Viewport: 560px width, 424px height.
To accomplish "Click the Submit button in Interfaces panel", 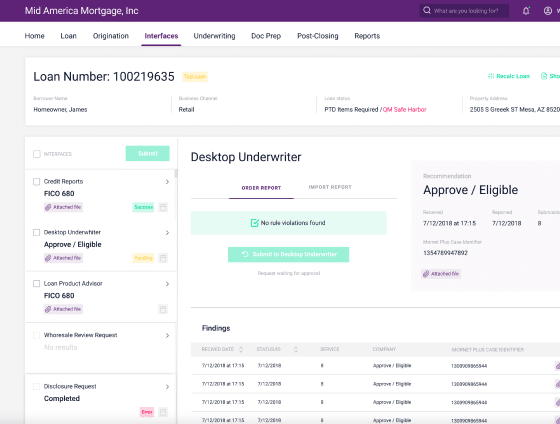I will [148, 153].
